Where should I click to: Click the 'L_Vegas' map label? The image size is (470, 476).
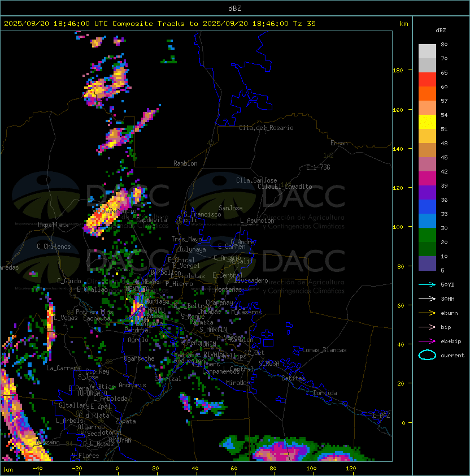[66, 318]
